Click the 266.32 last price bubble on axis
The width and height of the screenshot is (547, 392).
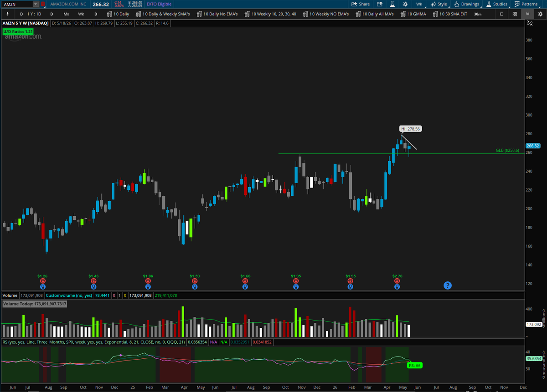tap(533, 146)
